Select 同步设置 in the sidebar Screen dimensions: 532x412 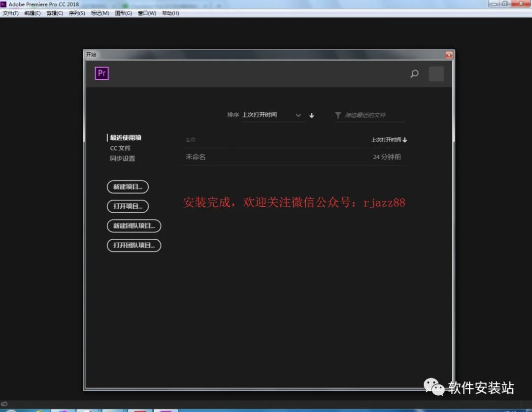(x=123, y=158)
